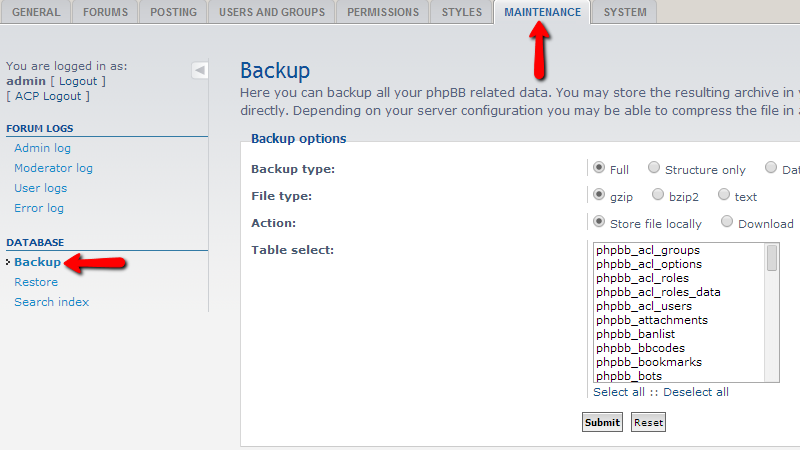Choose the Download action radio

pyautogui.click(x=727, y=222)
